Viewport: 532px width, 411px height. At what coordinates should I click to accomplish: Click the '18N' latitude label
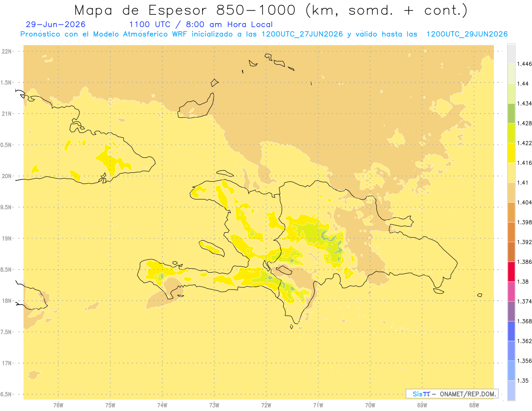point(6,301)
